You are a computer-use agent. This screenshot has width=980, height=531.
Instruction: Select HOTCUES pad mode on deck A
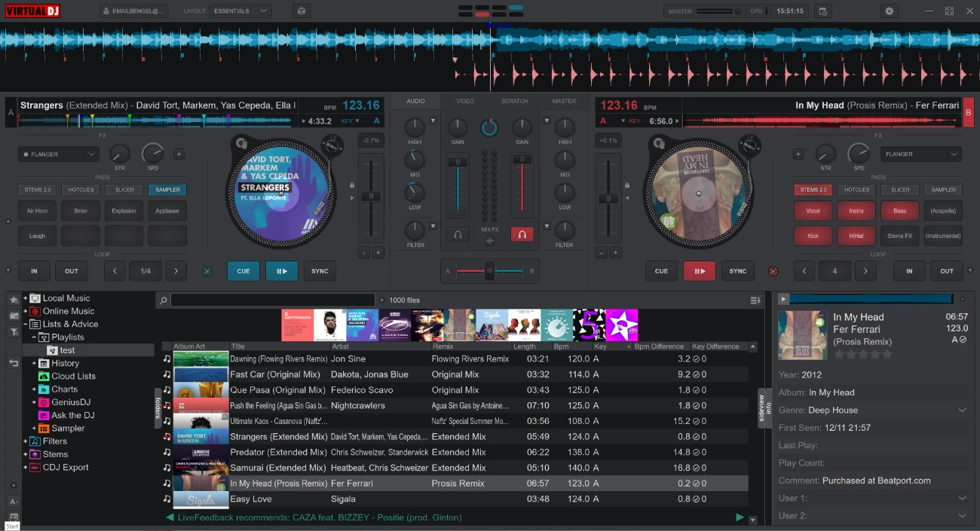80,190
